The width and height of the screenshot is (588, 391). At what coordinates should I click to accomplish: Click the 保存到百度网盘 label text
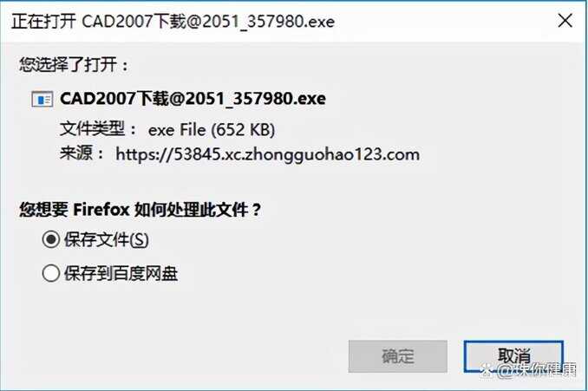pos(121,273)
